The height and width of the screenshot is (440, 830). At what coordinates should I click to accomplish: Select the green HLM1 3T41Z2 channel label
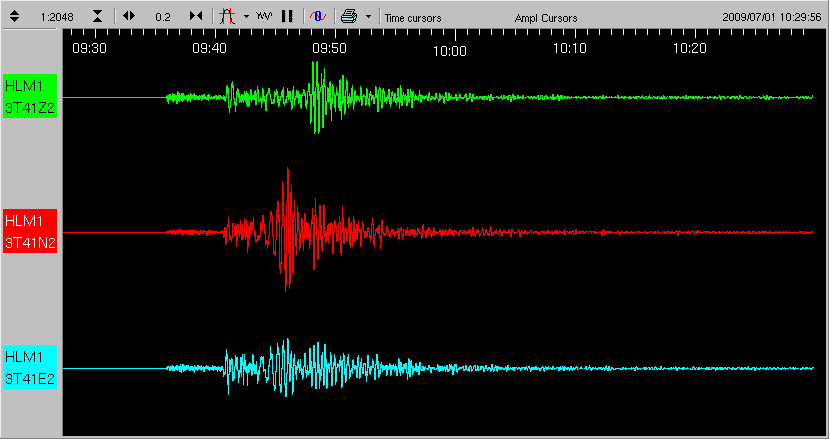click(x=31, y=98)
